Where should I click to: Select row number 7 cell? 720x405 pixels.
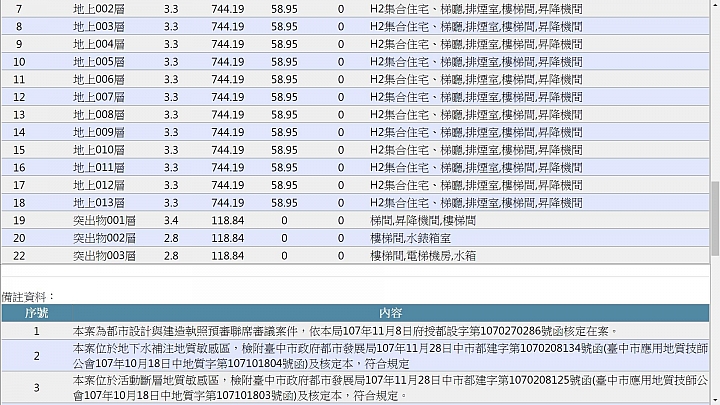(x=19, y=9)
